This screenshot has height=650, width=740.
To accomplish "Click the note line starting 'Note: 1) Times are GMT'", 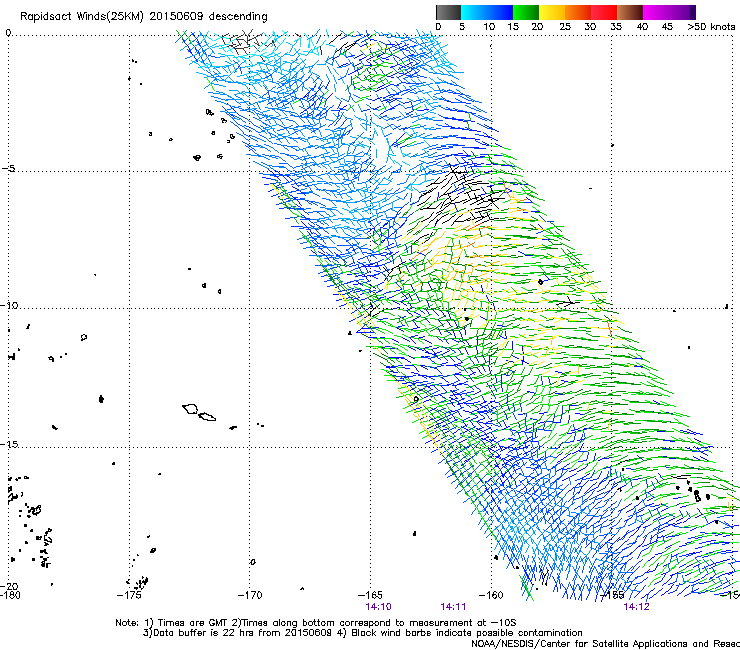I will [x=316, y=623].
